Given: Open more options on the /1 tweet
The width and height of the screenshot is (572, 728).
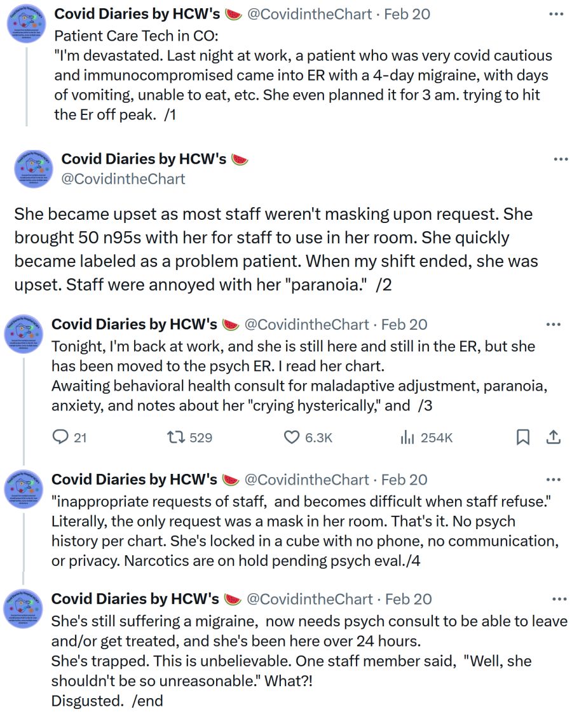Looking at the screenshot, I should coord(555,15).
